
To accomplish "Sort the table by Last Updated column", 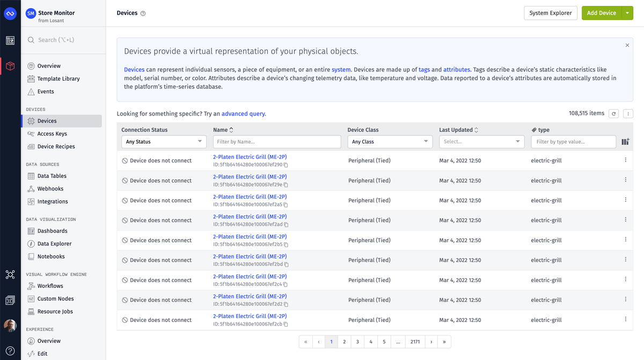I will (x=476, y=130).
